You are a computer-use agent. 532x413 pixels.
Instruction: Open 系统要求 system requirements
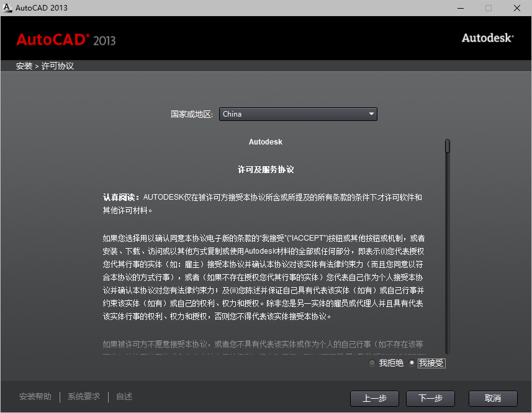point(83,396)
